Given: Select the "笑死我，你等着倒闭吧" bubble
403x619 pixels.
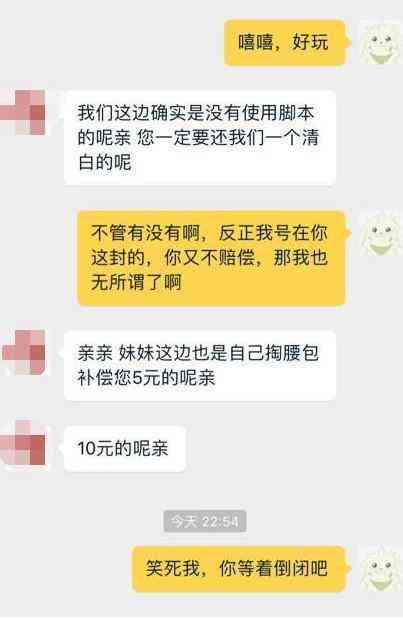Looking at the screenshot, I should coord(239,569).
